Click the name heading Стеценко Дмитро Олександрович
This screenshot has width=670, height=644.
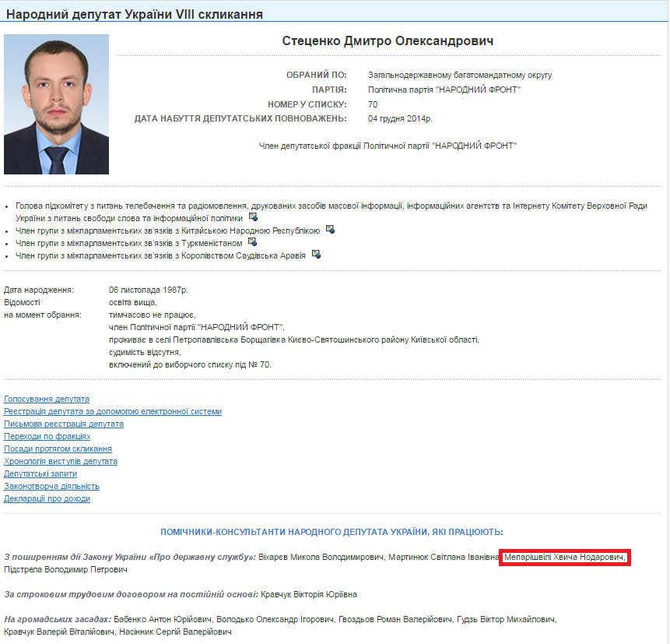click(x=388, y=40)
